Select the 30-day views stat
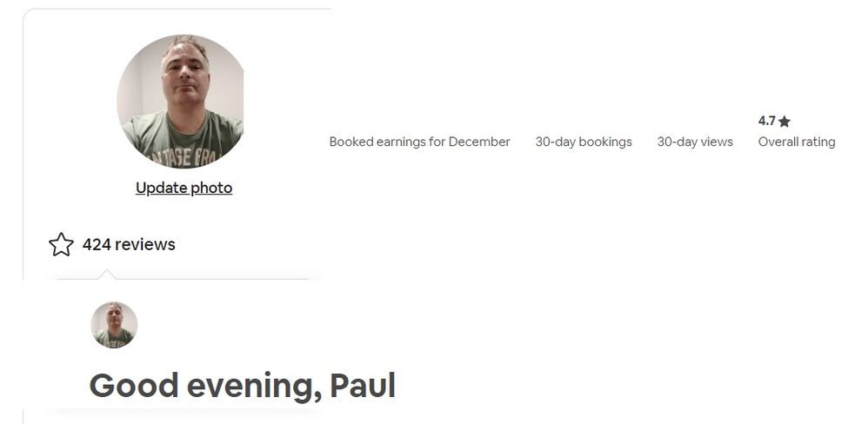Screen dimensions: 868x424 coord(694,142)
